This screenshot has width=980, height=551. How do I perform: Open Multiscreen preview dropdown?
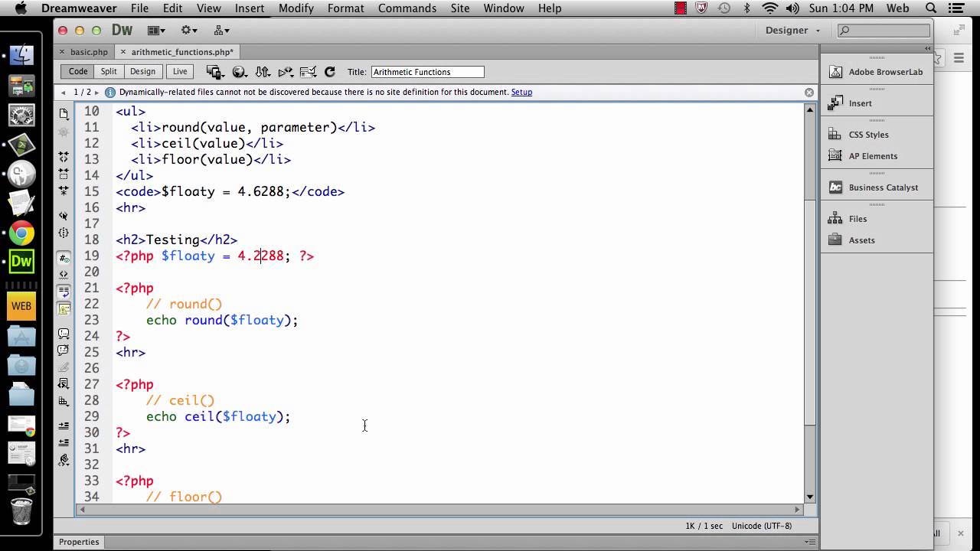tap(214, 72)
